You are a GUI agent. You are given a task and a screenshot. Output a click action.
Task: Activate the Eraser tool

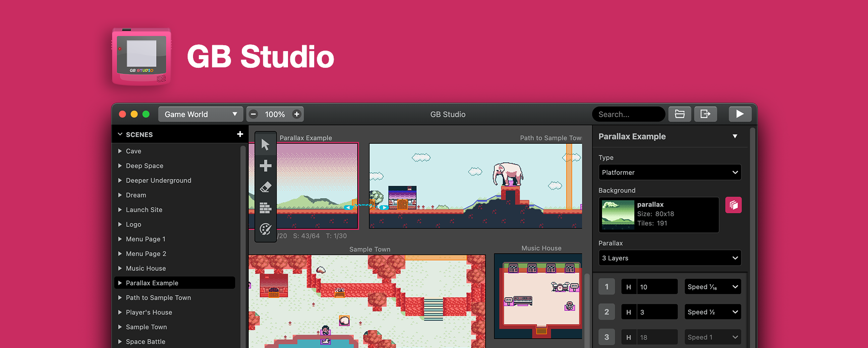coord(265,187)
